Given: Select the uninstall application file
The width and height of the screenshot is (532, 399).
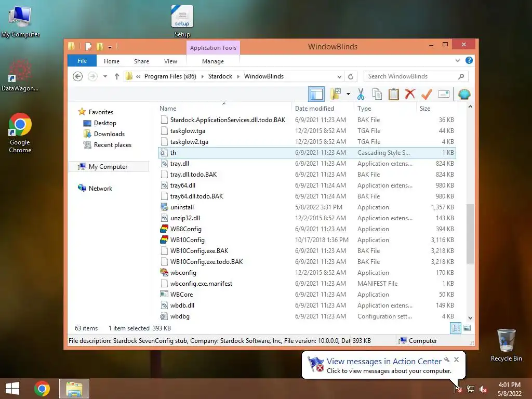Looking at the screenshot, I should pyautogui.click(x=307, y=207).
